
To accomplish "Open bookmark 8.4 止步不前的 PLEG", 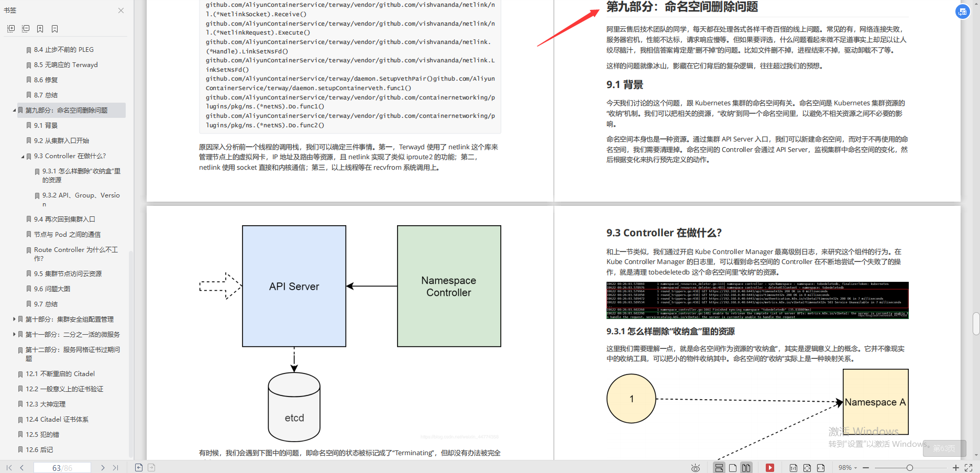I will [63, 50].
